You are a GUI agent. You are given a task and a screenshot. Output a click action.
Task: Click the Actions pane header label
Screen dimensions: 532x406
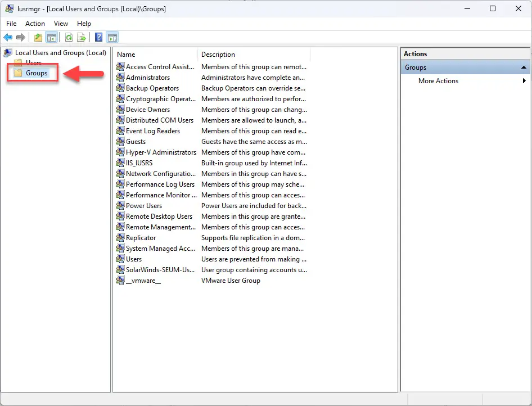pos(415,54)
